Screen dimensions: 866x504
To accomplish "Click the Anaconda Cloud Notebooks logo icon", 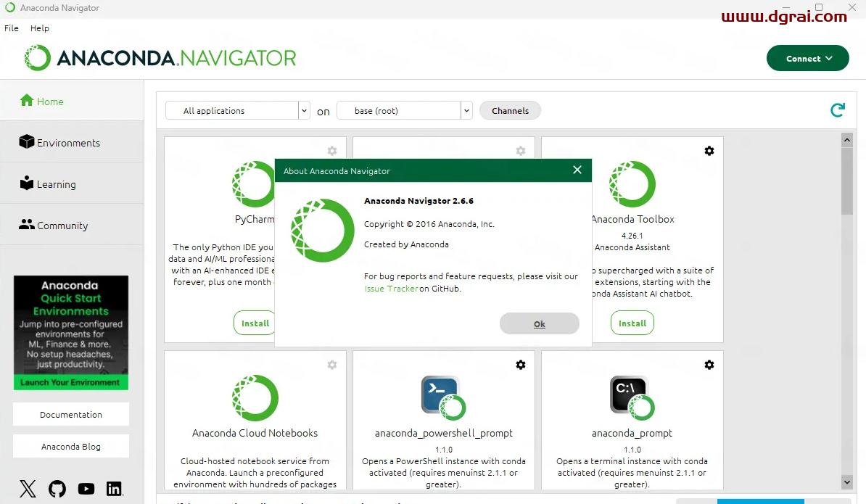I will click(x=255, y=398).
